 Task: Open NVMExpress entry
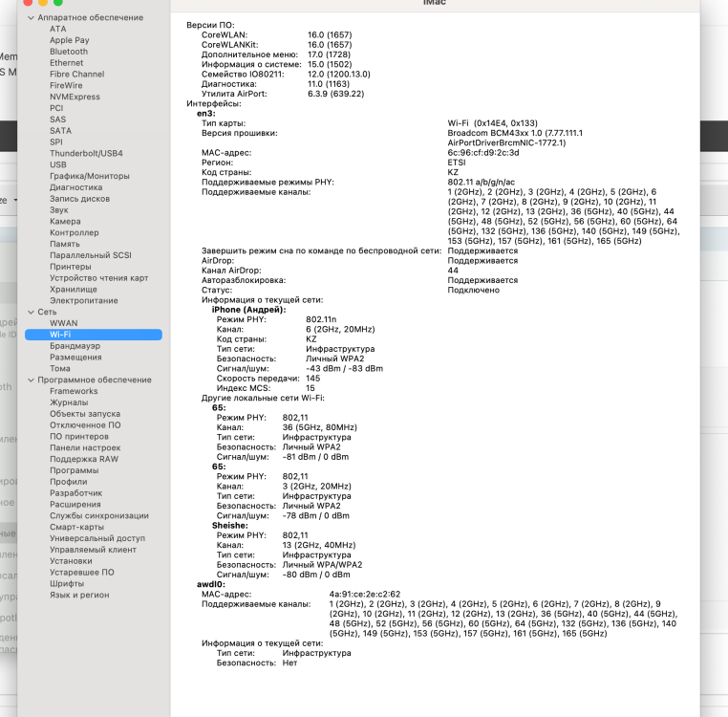[x=75, y=97]
